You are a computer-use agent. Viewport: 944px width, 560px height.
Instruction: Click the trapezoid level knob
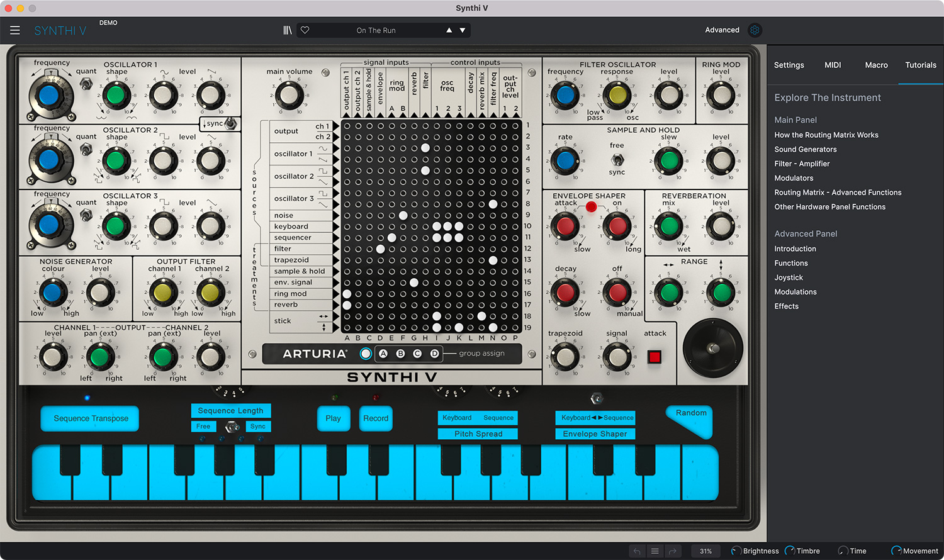[565, 357]
